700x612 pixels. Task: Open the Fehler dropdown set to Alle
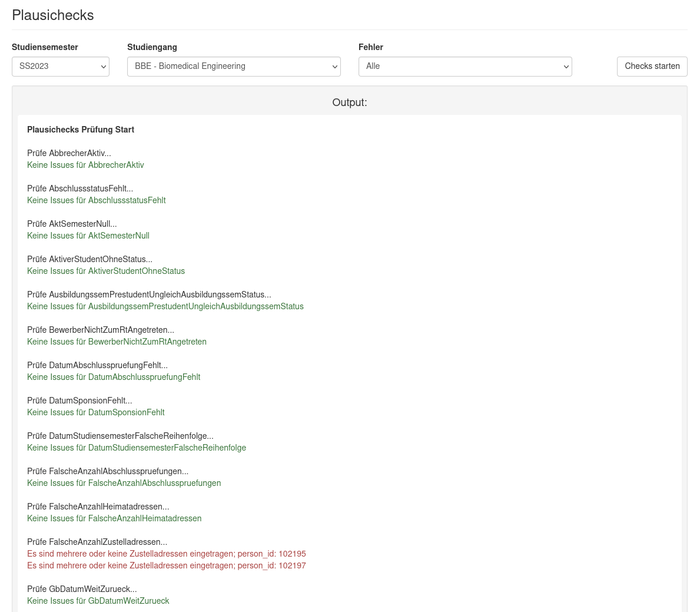click(x=465, y=67)
